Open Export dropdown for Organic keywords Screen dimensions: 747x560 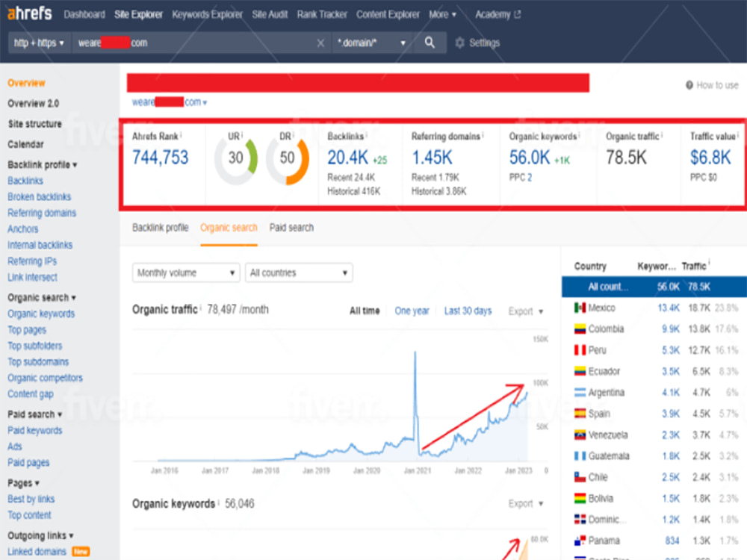526,504
